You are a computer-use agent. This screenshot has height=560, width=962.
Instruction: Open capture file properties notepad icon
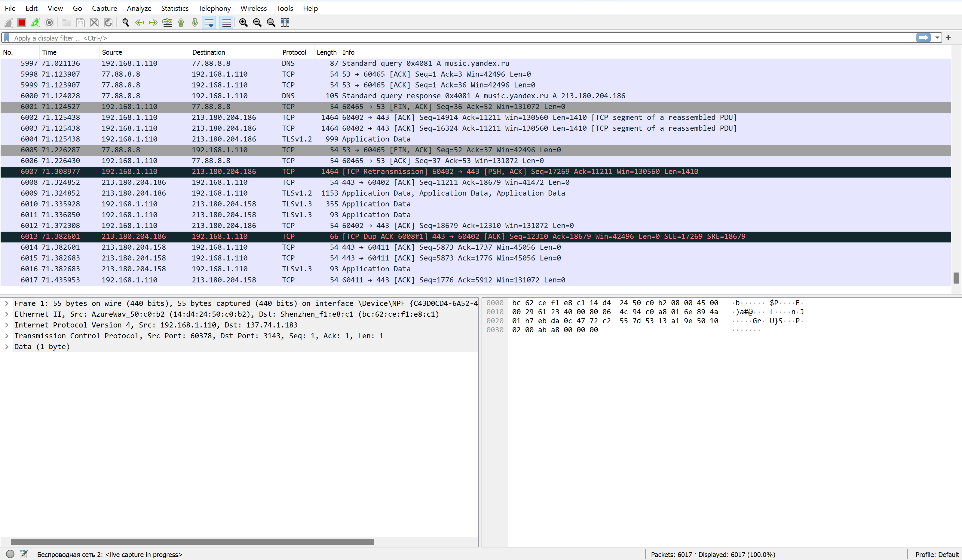[24, 554]
